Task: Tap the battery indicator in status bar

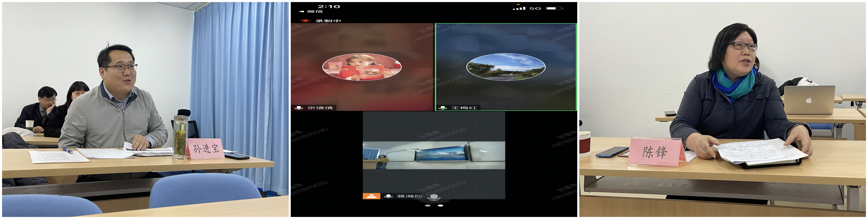Action: point(554,8)
